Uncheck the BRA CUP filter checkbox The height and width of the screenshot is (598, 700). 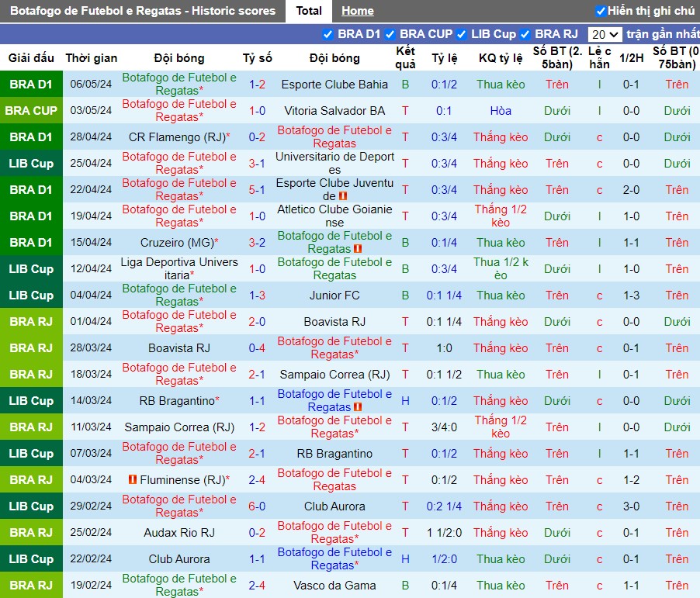(x=390, y=34)
